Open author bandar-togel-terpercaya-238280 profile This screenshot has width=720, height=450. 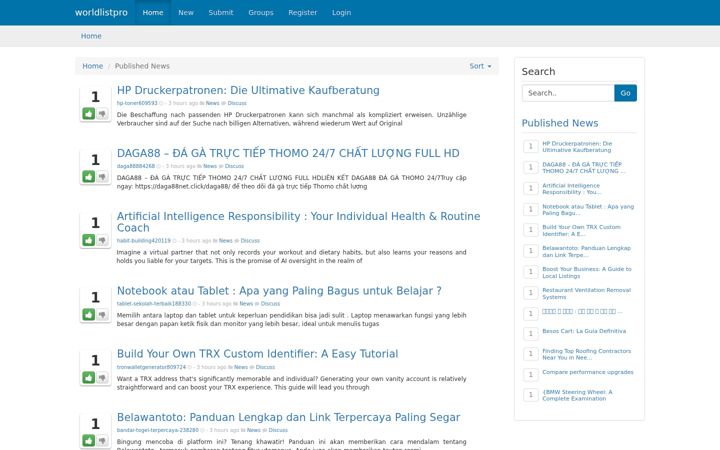158,430
